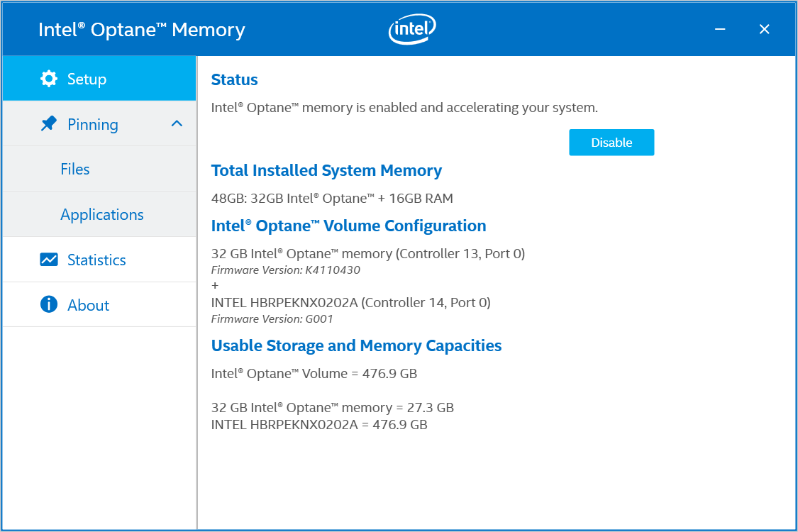
Task: Click the Statistics chart icon
Action: pos(49,260)
